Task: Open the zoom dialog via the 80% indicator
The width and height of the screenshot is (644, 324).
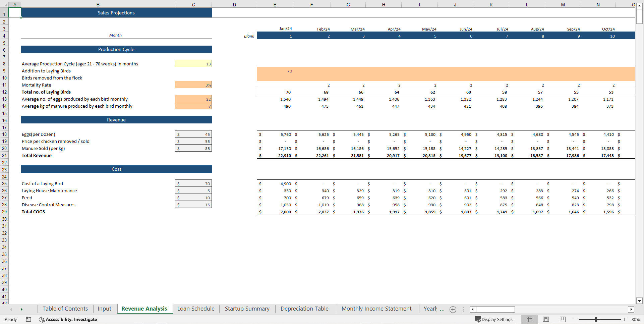Action: coord(635,319)
